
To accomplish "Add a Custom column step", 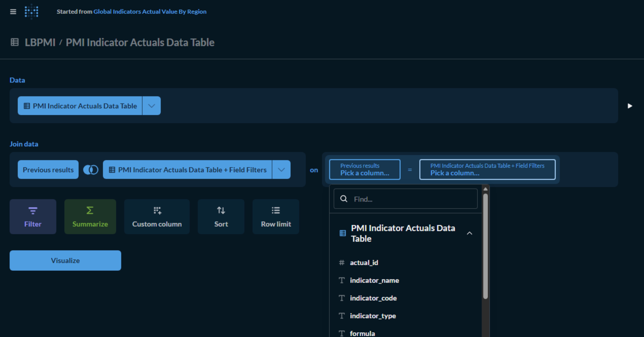I will tap(157, 216).
